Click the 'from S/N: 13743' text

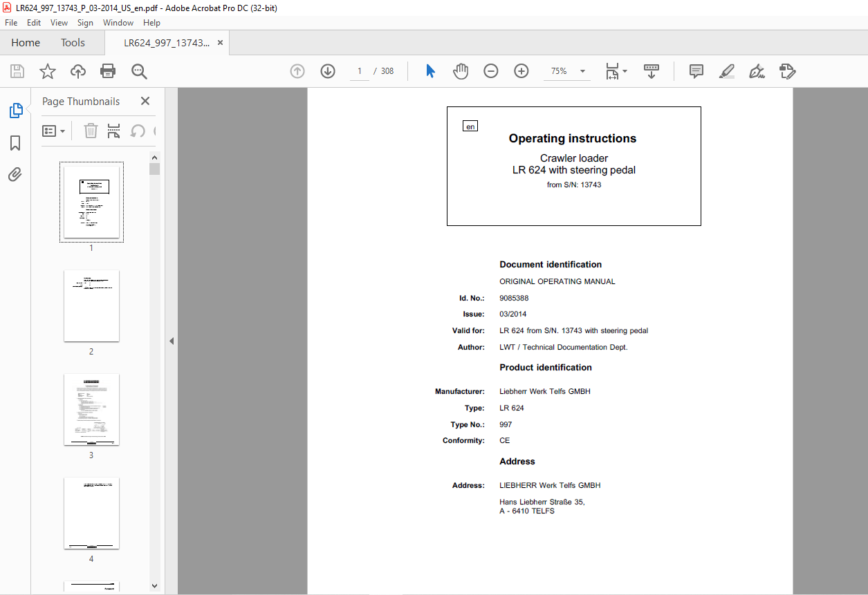(x=574, y=185)
